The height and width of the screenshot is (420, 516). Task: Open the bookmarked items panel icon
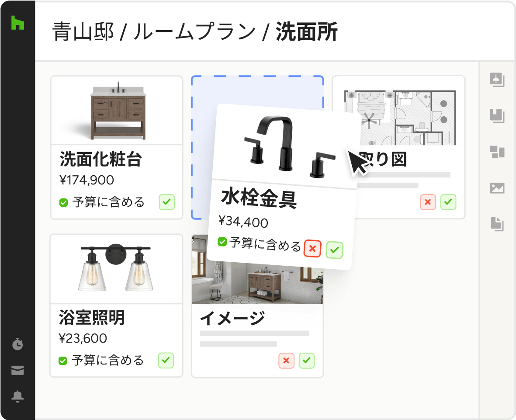click(x=497, y=116)
